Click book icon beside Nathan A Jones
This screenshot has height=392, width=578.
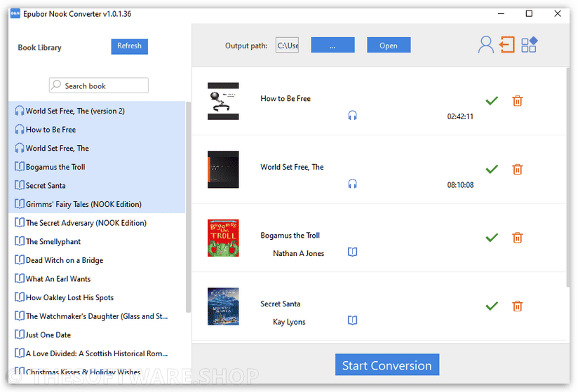352,252
